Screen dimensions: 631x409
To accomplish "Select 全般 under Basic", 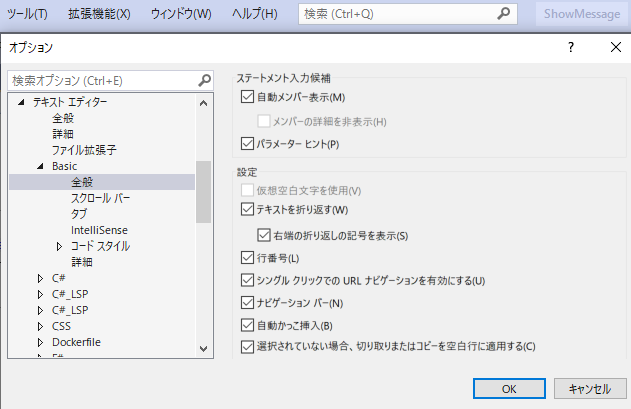I will (102, 182).
